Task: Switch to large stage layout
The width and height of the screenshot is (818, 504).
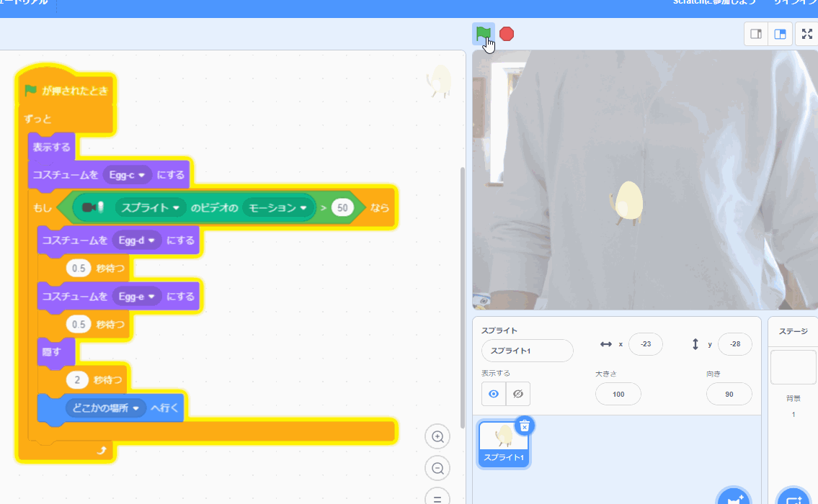Action: (x=780, y=34)
